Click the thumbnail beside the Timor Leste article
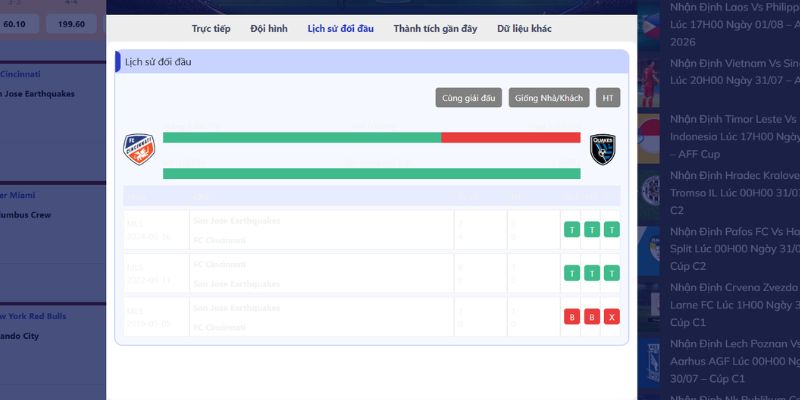The height and width of the screenshot is (400, 800). pyautogui.click(x=648, y=138)
